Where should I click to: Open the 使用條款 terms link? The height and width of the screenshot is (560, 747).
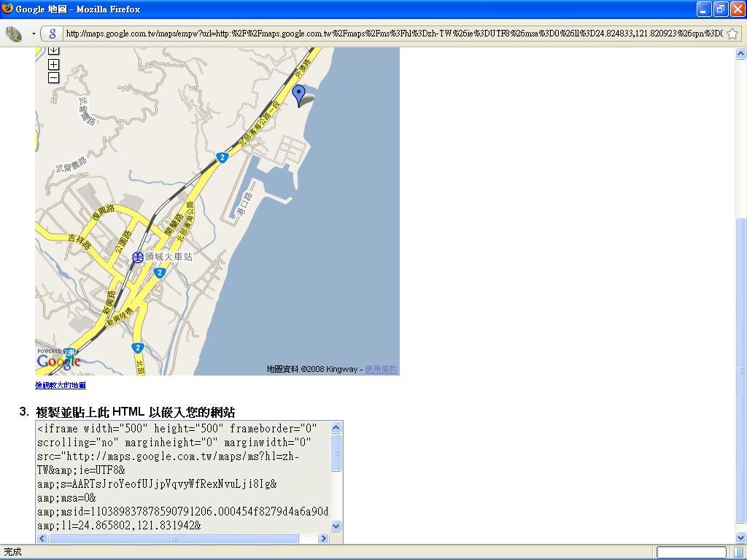(x=381, y=369)
